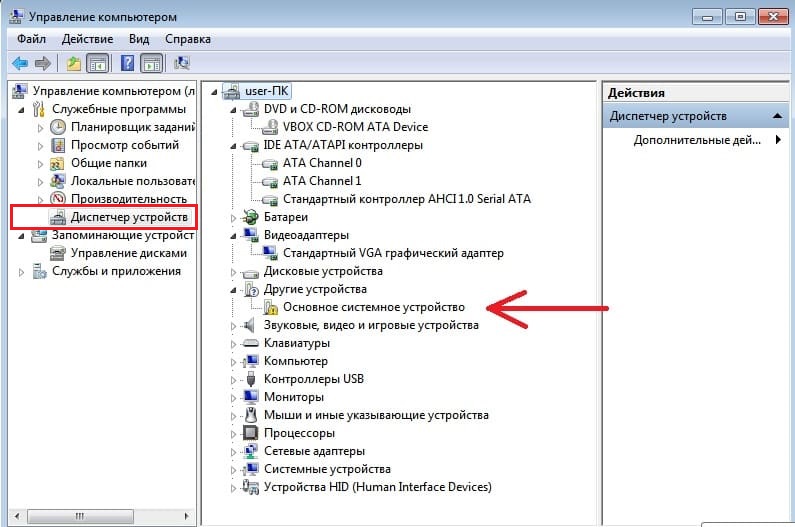Collapse the IDE ATA/ATAPI контроллеры branch
795x527 pixels.
click(x=233, y=146)
